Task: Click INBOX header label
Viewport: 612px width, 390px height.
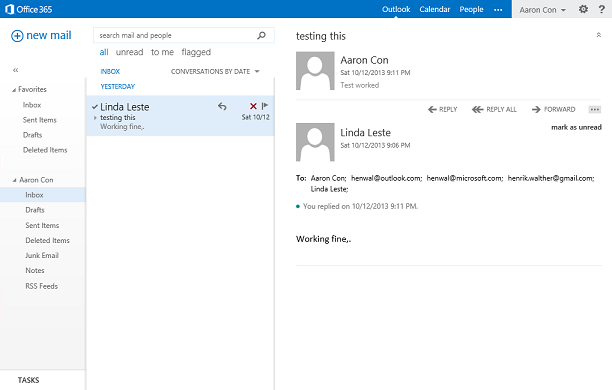Action: (110, 71)
